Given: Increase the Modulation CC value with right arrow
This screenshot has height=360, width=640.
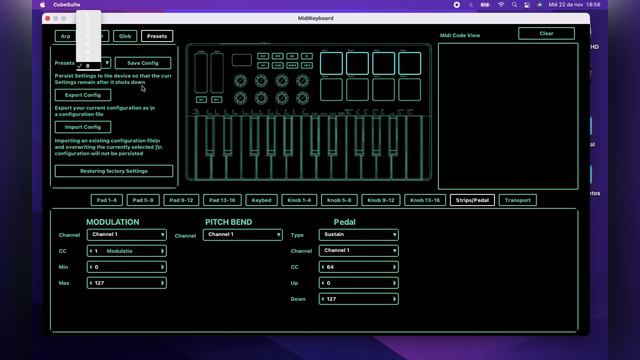Looking at the screenshot, I should click(162, 251).
